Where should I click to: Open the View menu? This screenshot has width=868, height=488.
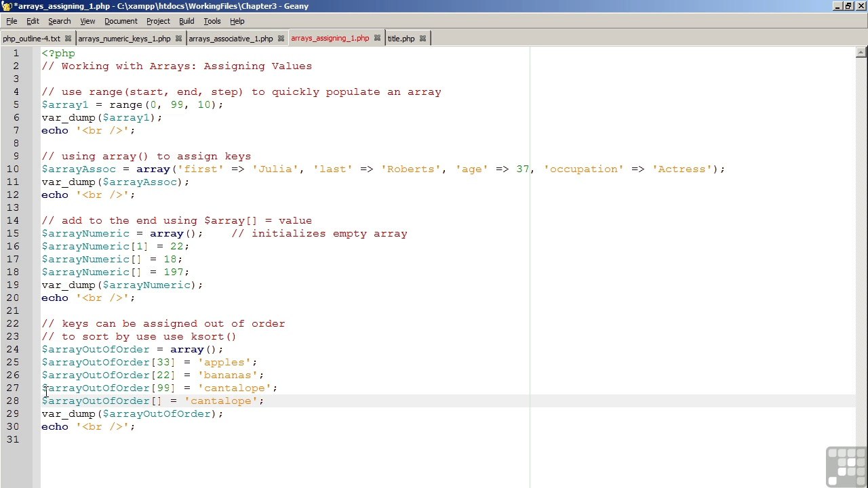[x=87, y=21]
